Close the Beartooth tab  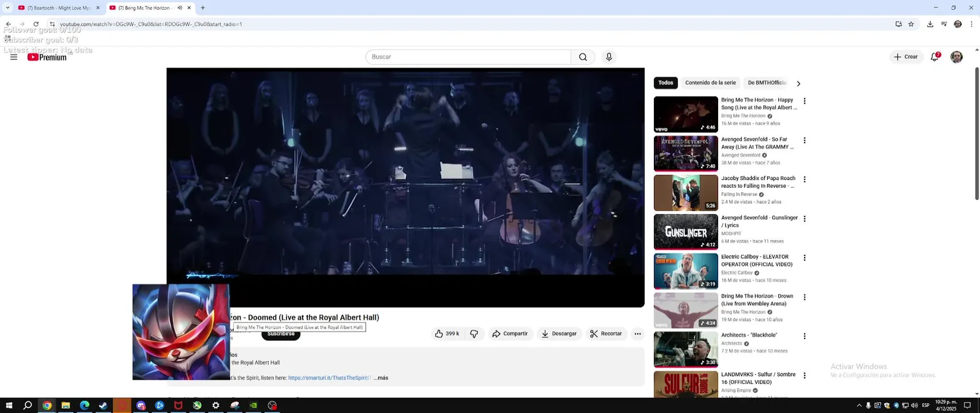[x=97, y=8]
